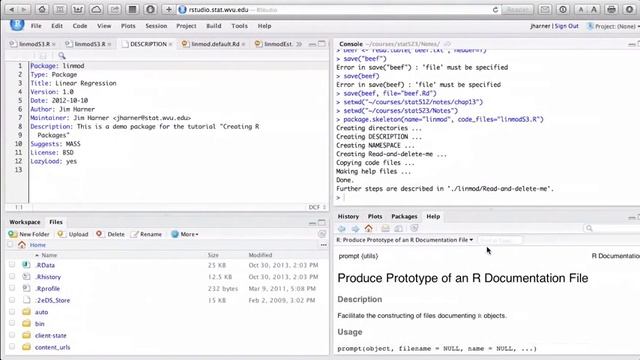Minimize the source editor pane
The width and height of the screenshot is (640, 360).
(x=312, y=44)
